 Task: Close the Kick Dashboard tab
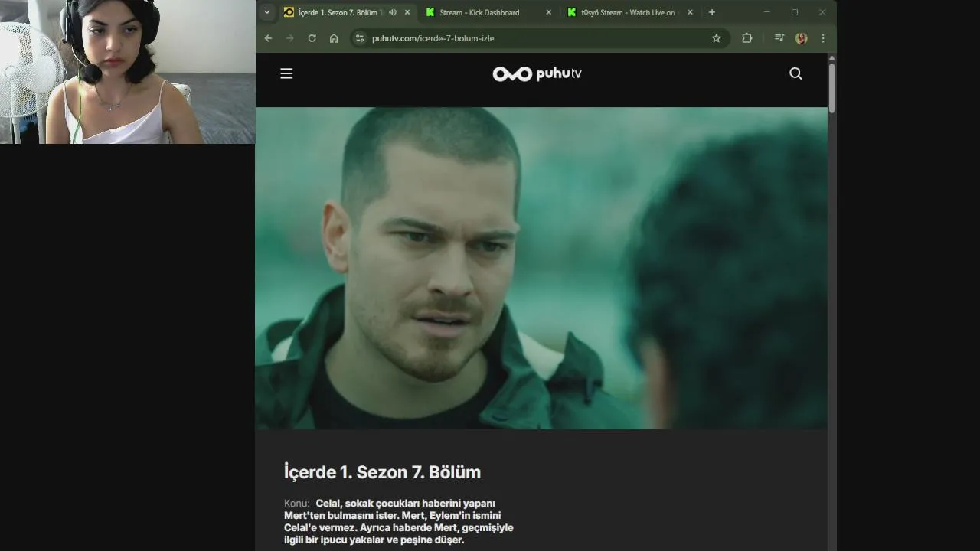[x=548, y=12]
